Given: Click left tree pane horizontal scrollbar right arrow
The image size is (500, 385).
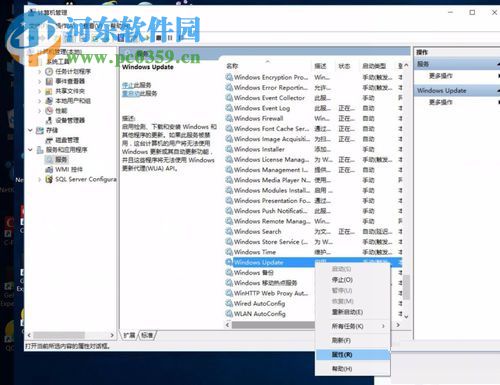Looking at the screenshot, I should [x=112, y=335].
